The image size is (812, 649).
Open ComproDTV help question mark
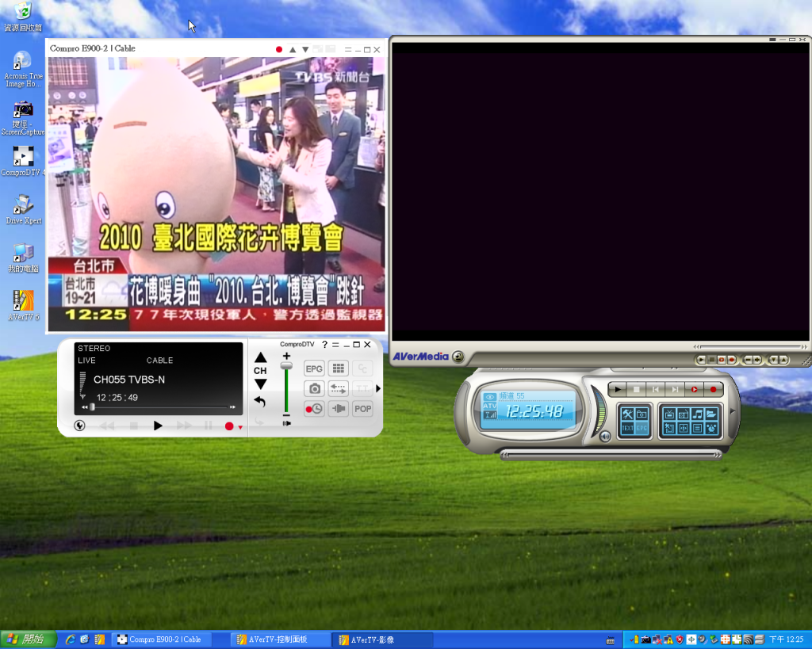pyautogui.click(x=324, y=344)
